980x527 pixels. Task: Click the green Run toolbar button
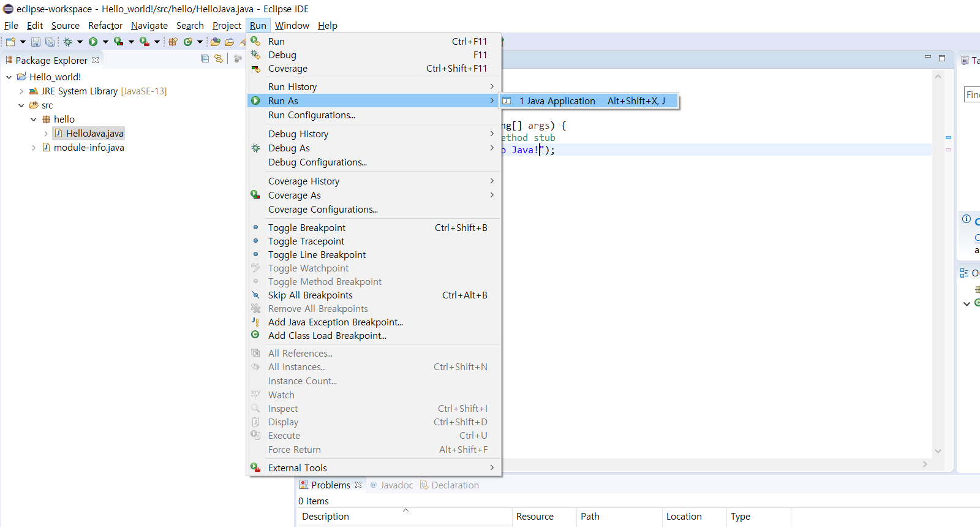point(93,42)
